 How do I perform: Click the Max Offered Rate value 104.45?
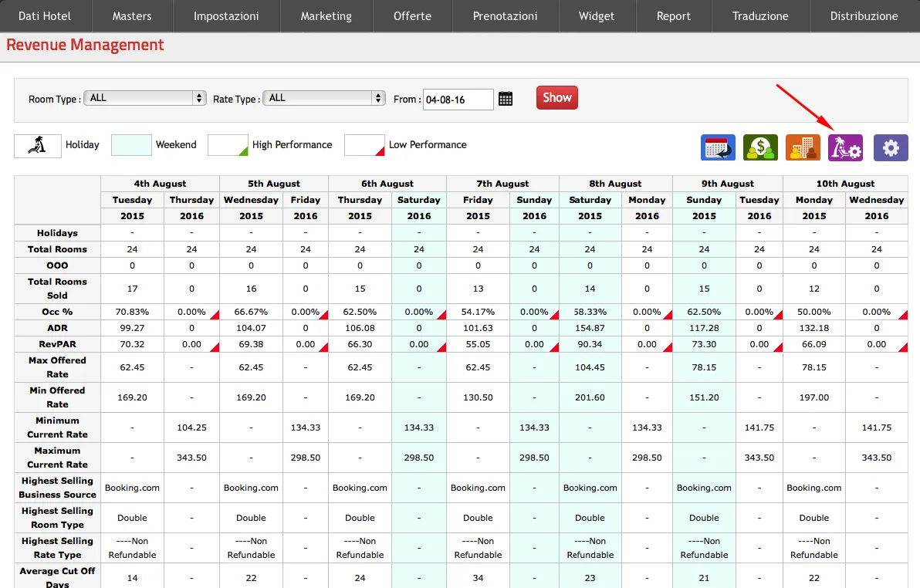(x=590, y=367)
